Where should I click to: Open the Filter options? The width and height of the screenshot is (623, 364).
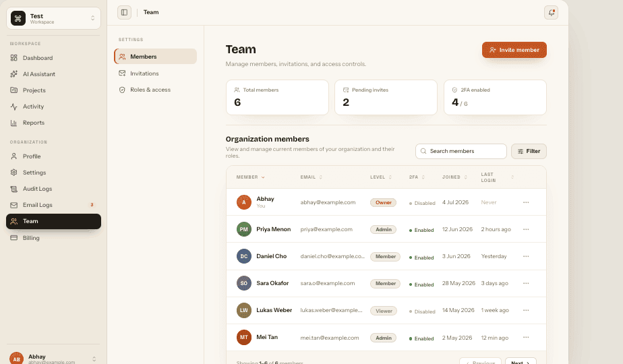pos(529,152)
